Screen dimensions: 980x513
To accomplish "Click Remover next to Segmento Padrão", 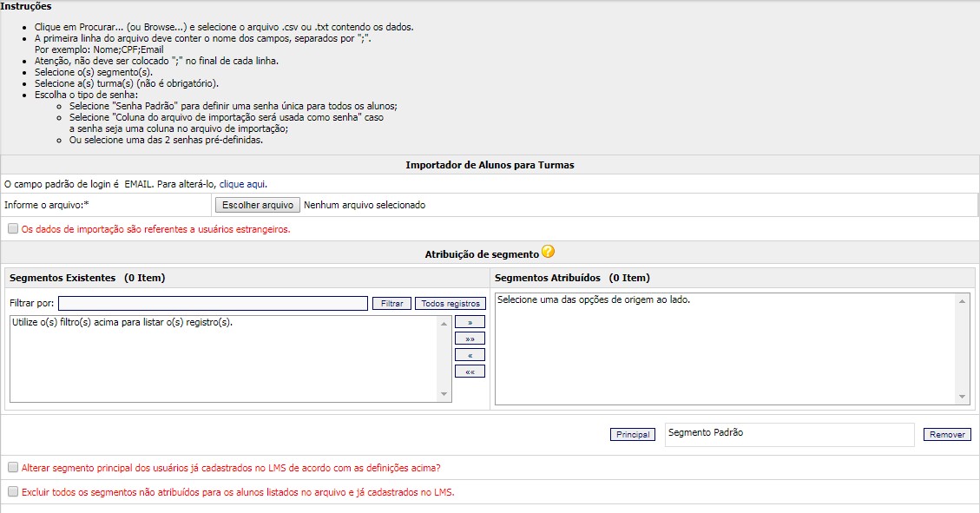I will (x=947, y=434).
